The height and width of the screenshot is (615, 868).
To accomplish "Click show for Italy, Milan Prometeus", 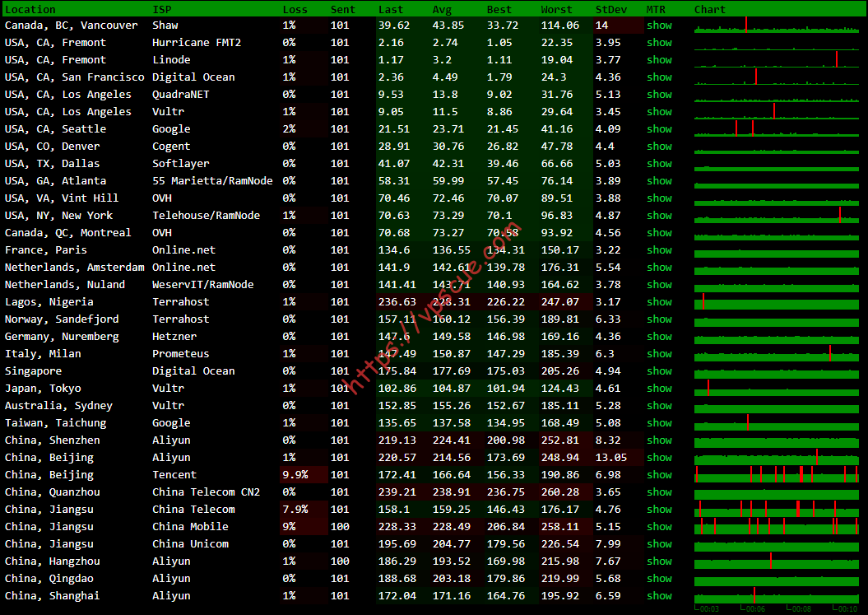I will (x=659, y=353).
